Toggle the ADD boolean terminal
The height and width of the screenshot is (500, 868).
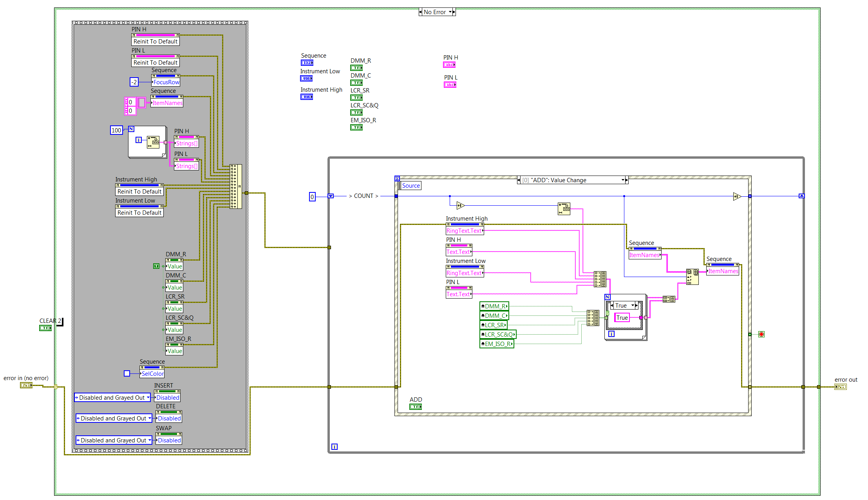click(x=416, y=407)
